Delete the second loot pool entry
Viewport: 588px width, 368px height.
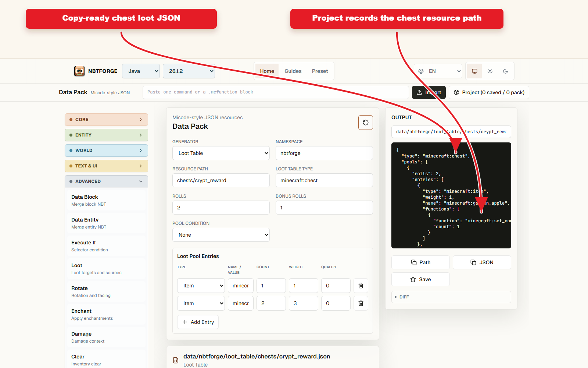point(361,303)
